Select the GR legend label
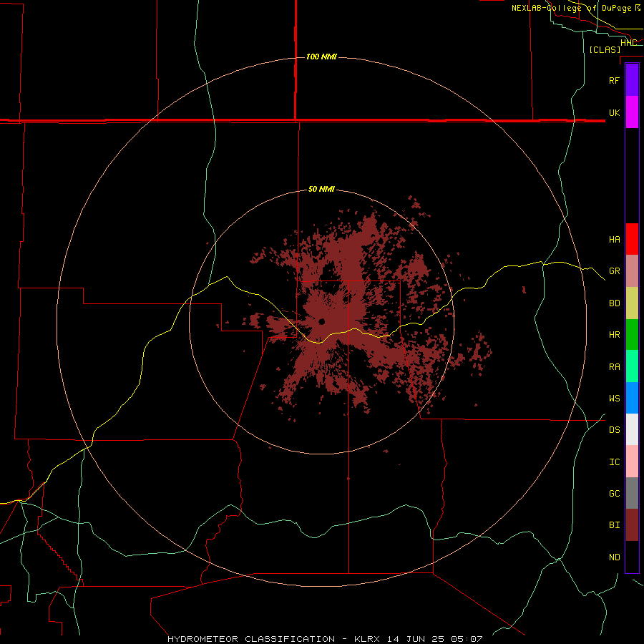Screen dimensions: 644x644 point(614,271)
